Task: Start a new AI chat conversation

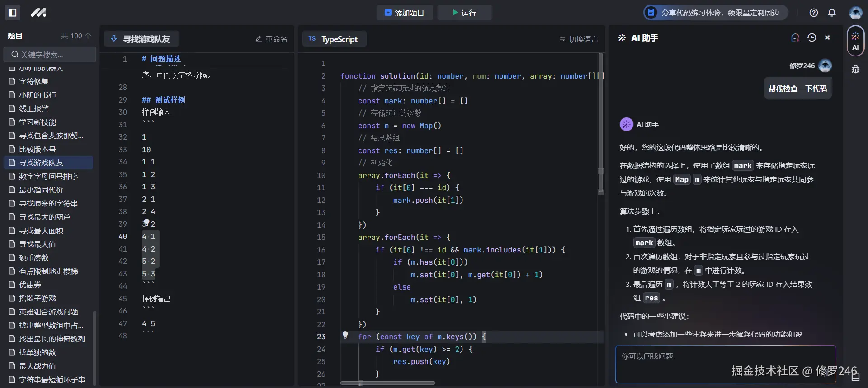Action: [x=795, y=38]
